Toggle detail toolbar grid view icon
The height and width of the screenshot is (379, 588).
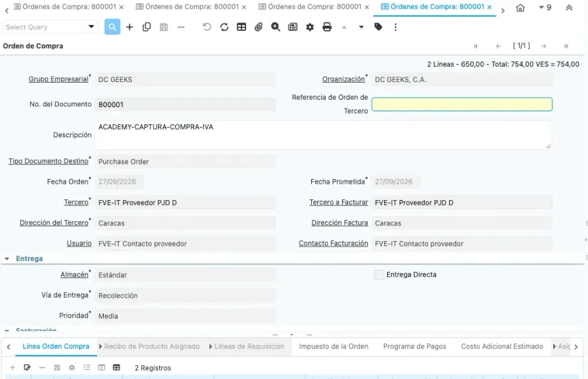tap(116, 367)
